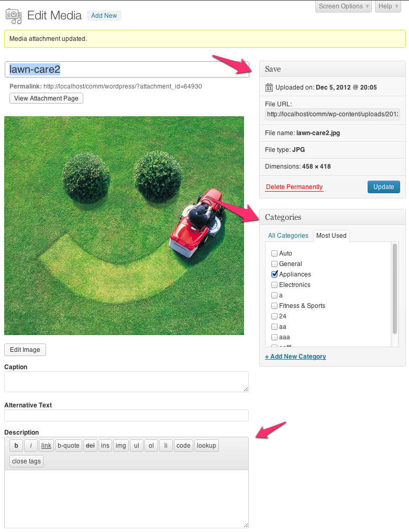Click the Edit Media camera icon
This screenshot has width=409, height=532.
[x=14, y=16]
